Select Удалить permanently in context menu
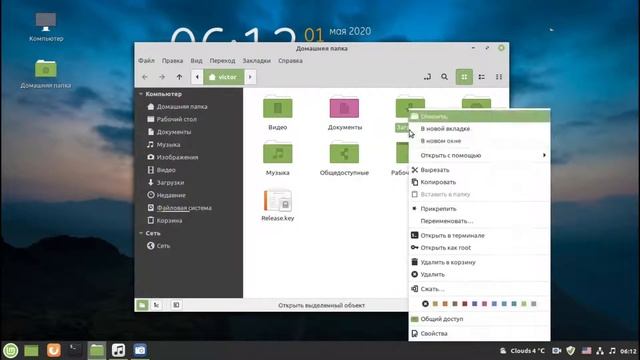Screen dimensions: 640x360 (x=479, y=274)
